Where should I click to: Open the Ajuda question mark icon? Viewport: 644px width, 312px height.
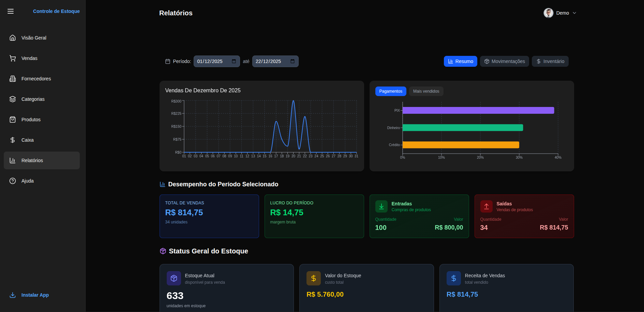click(13, 181)
